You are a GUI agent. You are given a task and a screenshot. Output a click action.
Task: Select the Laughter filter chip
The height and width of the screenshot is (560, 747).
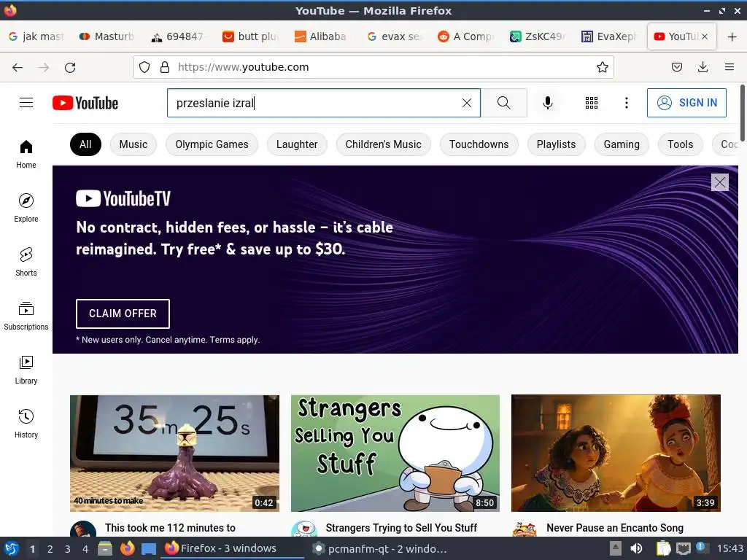coord(297,144)
